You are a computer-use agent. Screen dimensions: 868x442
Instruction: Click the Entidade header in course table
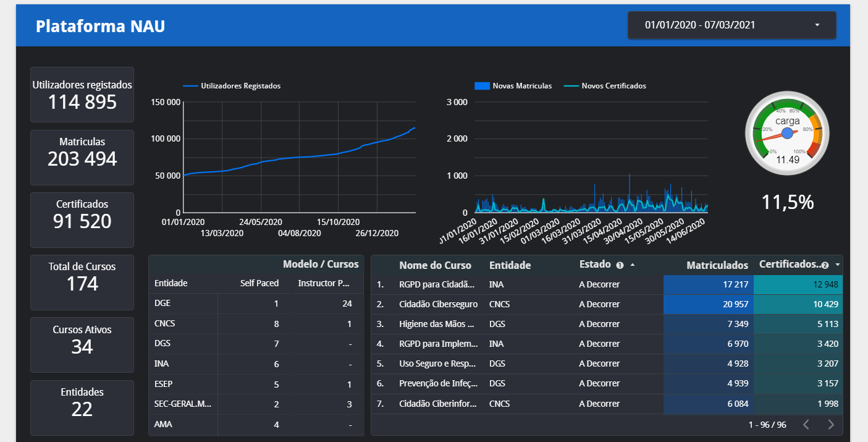[x=510, y=265]
